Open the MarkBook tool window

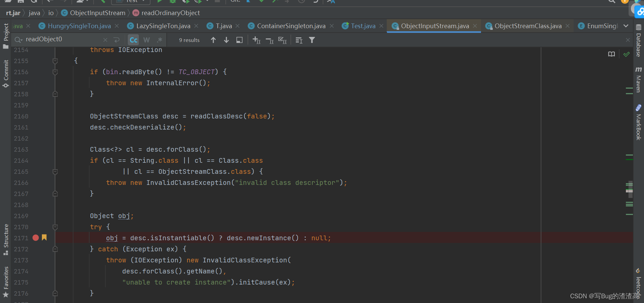(638, 122)
